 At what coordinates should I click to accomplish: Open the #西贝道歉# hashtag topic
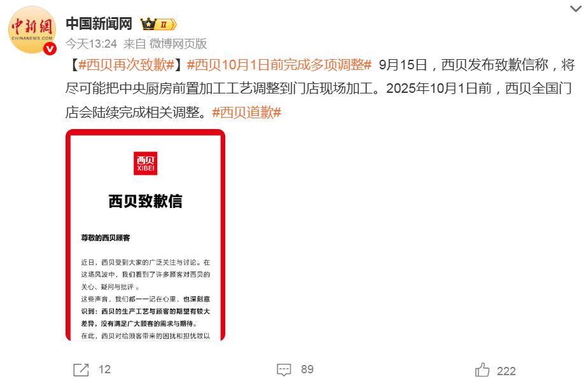pos(246,112)
